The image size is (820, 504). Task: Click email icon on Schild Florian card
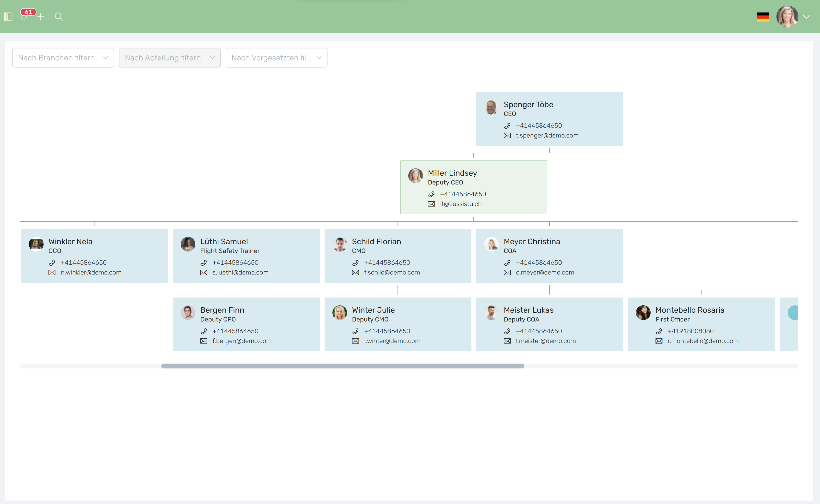[x=355, y=273]
